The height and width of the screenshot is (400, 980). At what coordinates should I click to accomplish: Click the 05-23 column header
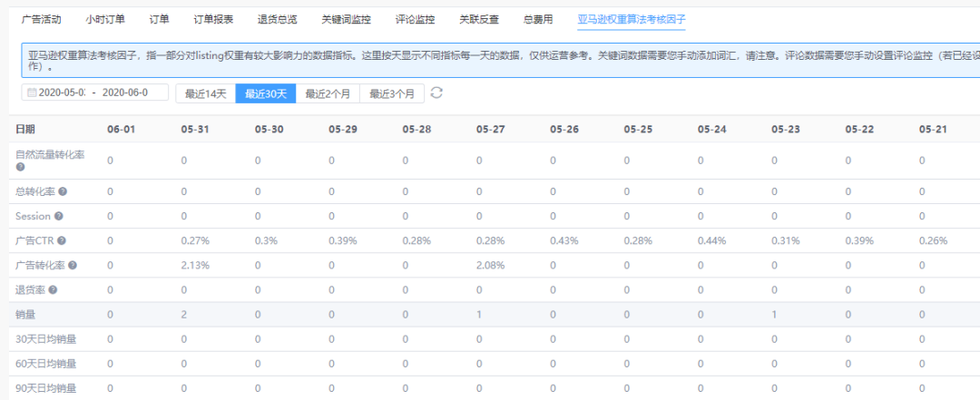pos(786,130)
